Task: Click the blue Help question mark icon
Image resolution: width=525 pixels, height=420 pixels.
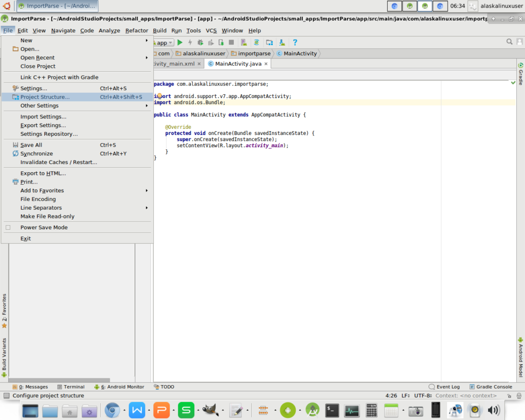Action: coord(295,43)
